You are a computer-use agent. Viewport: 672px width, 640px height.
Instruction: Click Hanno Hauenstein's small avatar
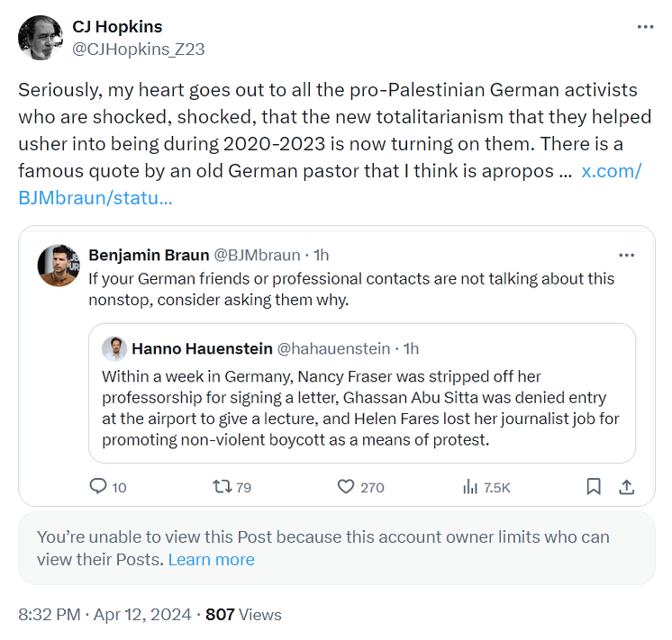pos(114,348)
